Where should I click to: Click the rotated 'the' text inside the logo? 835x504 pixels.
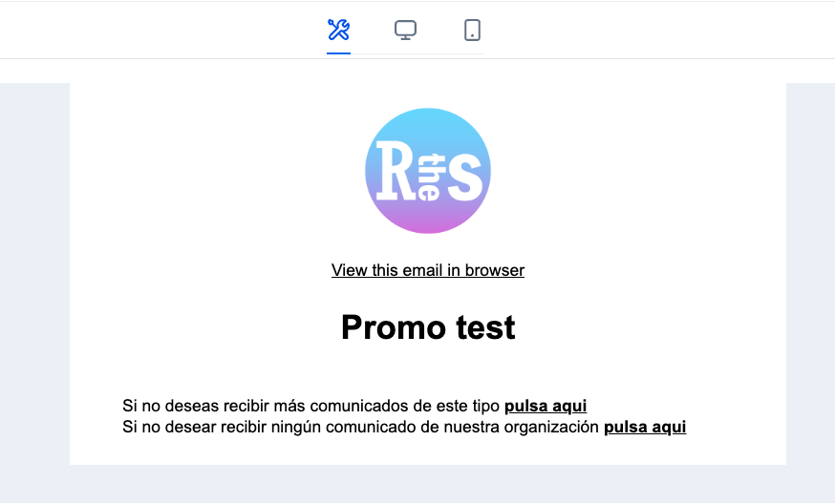430,178
